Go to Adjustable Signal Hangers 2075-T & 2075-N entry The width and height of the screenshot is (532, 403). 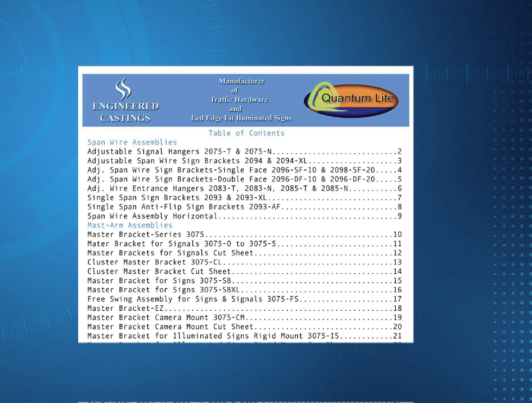click(x=245, y=152)
